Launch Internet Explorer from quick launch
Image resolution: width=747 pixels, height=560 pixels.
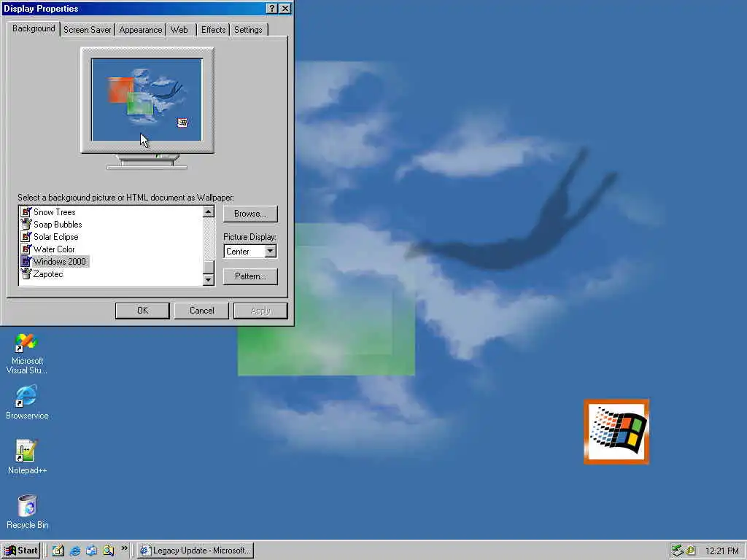75,551
